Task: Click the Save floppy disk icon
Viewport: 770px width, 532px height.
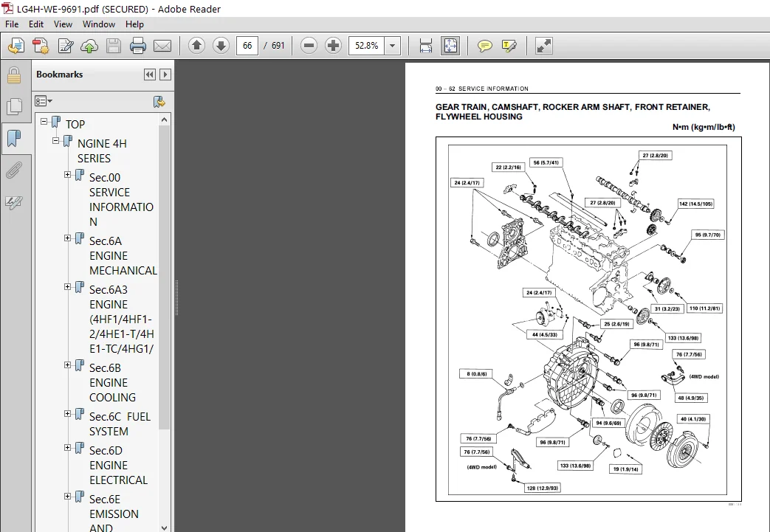Action: pos(114,46)
